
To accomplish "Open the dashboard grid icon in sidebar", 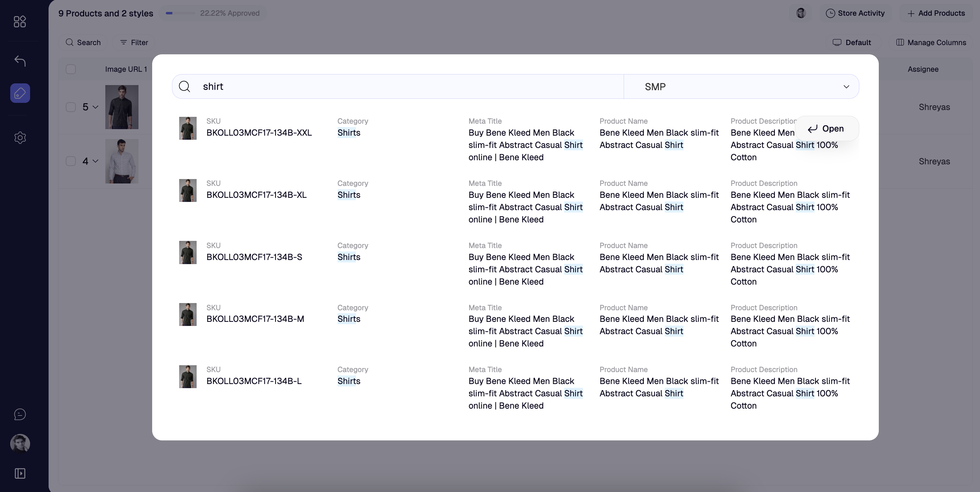I will coord(20,21).
